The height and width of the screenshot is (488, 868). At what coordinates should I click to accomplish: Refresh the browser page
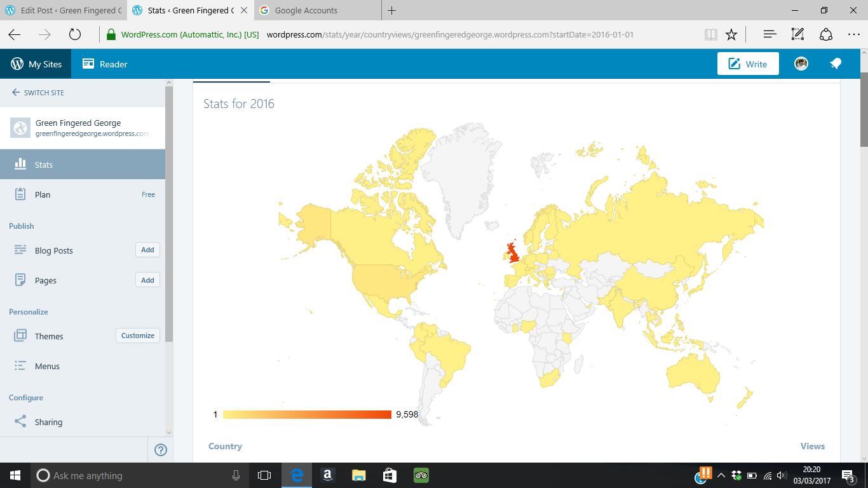pos(74,34)
